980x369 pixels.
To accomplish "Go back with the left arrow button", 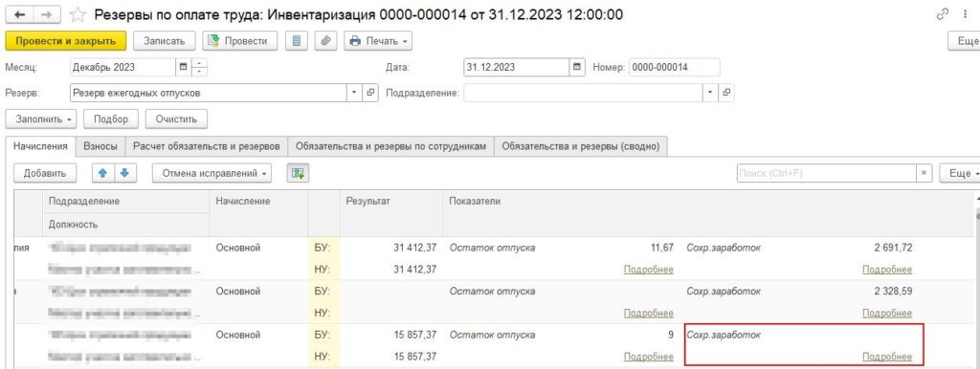I will point(19,14).
